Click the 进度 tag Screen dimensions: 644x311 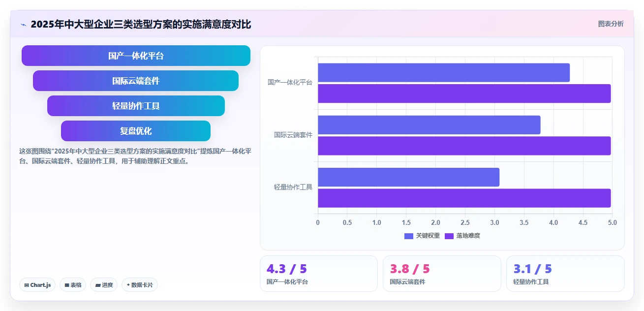pos(104,285)
